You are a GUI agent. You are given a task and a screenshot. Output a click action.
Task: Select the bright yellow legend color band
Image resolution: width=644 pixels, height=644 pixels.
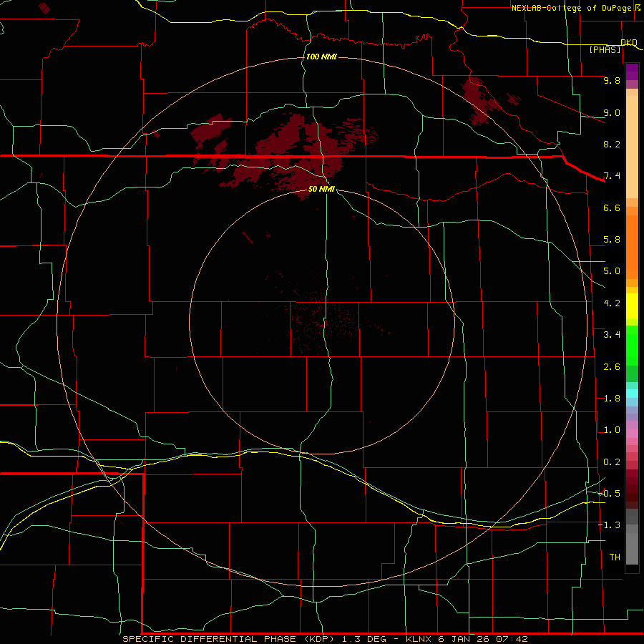pos(632,306)
